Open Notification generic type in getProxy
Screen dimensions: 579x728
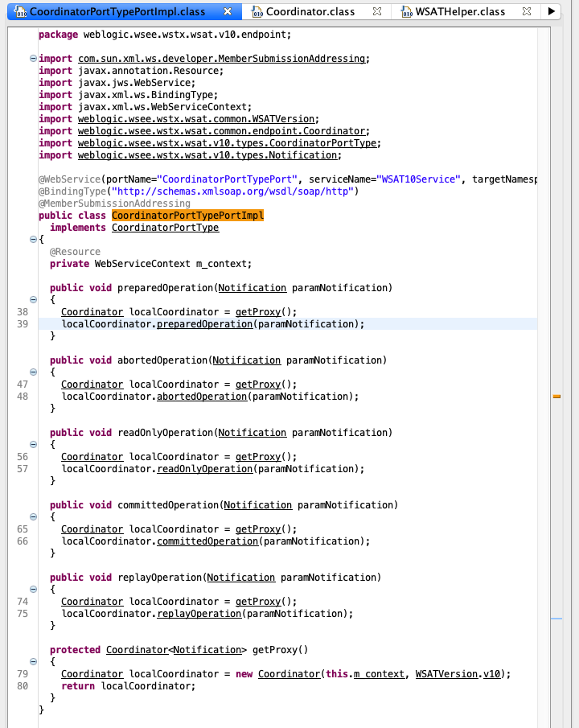click(207, 650)
